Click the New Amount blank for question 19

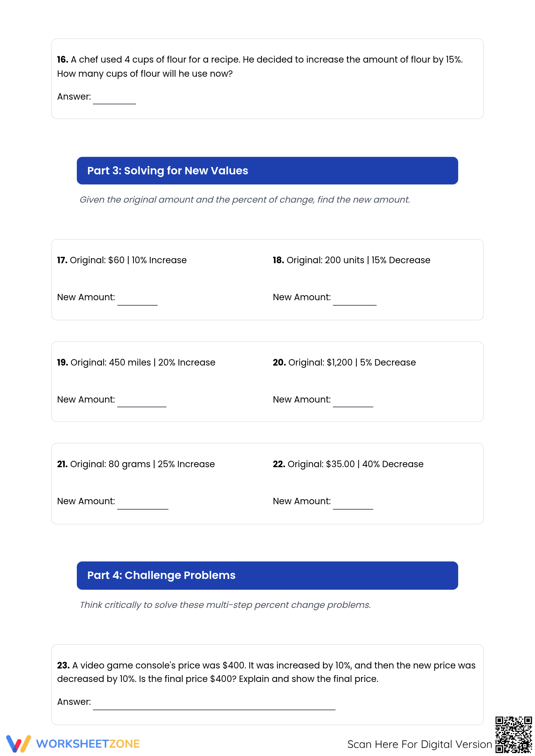click(142, 403)
